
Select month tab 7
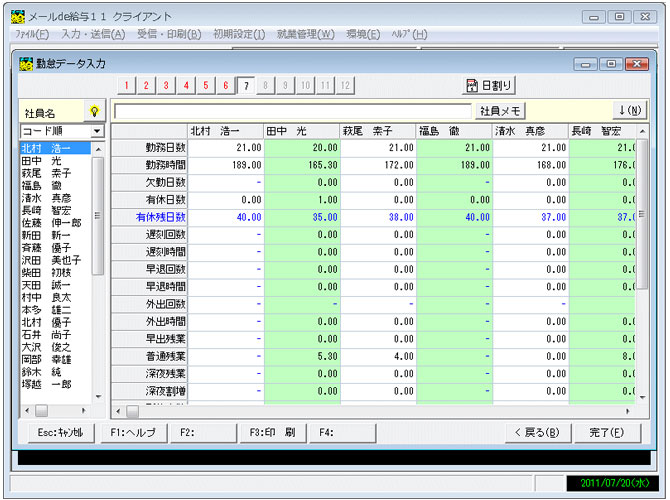[x=246, y=86]
